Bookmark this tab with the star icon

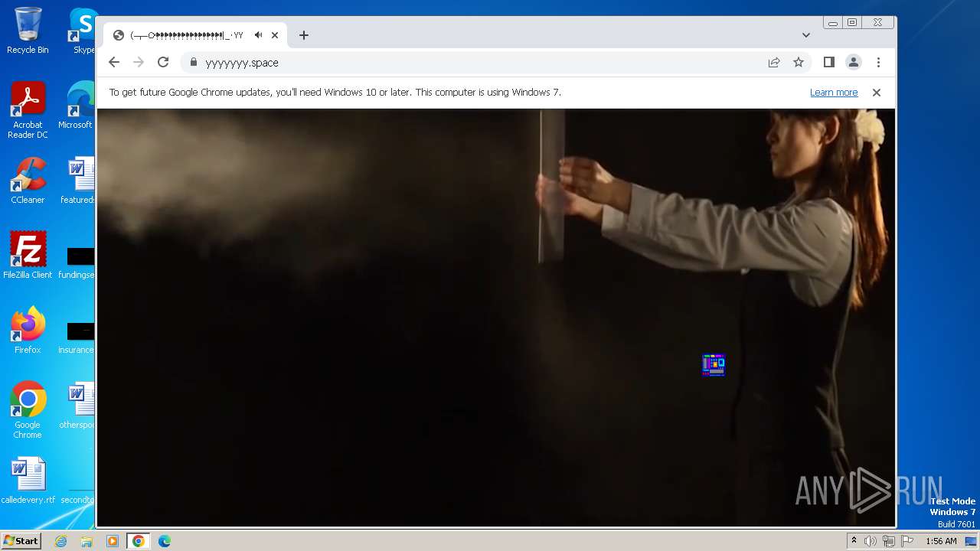tap(799, 63)
